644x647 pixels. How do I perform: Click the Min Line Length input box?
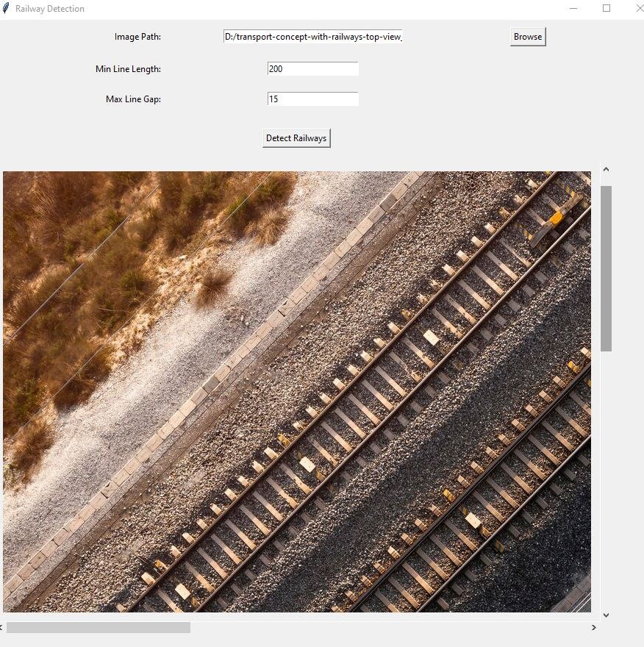(x=312, y=69)
